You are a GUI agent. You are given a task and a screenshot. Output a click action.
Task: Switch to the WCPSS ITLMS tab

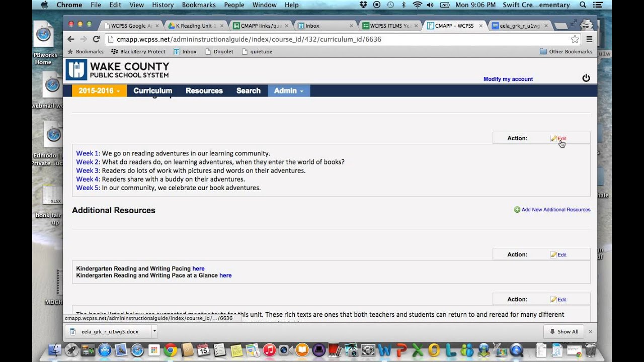390,26
